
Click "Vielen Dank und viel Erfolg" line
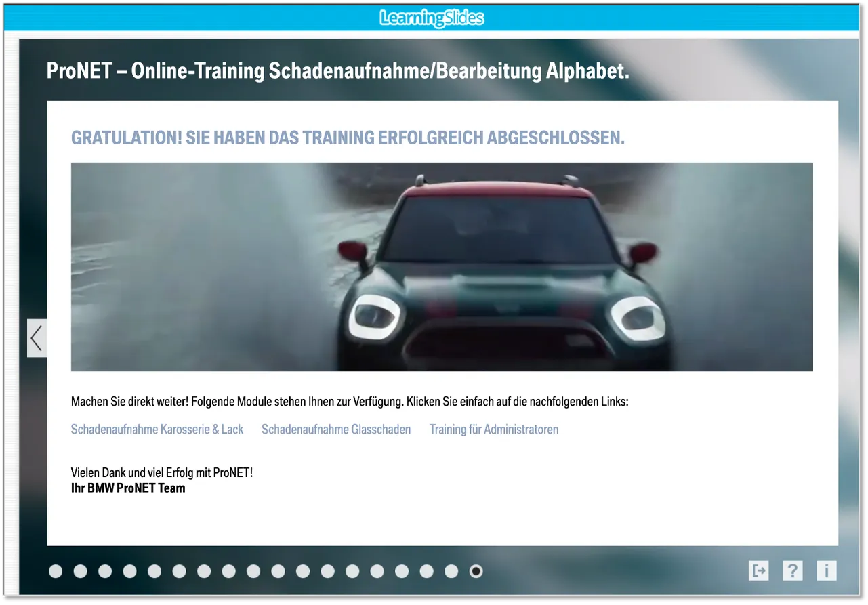(162, 474)
